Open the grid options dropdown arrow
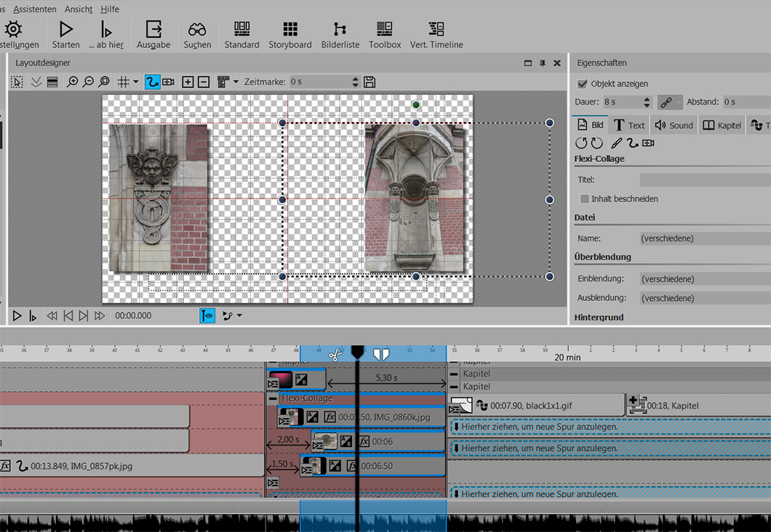This screenshot has height=532, width=771. 136,82
